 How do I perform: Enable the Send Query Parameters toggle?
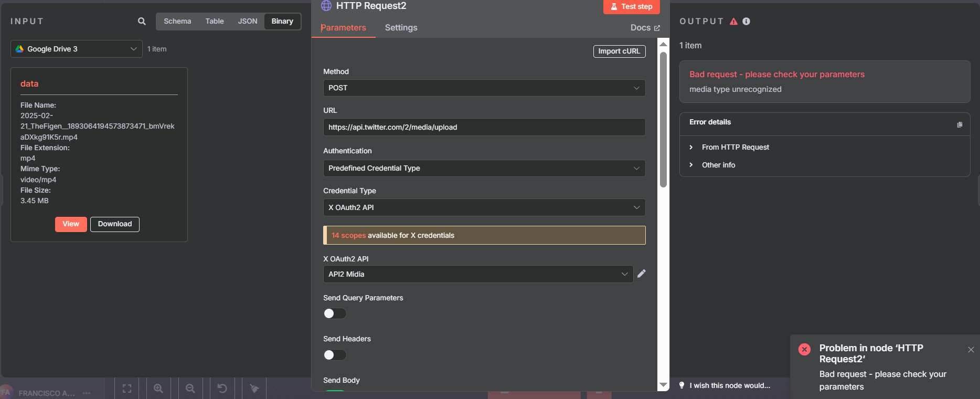(x=335, y=313)
